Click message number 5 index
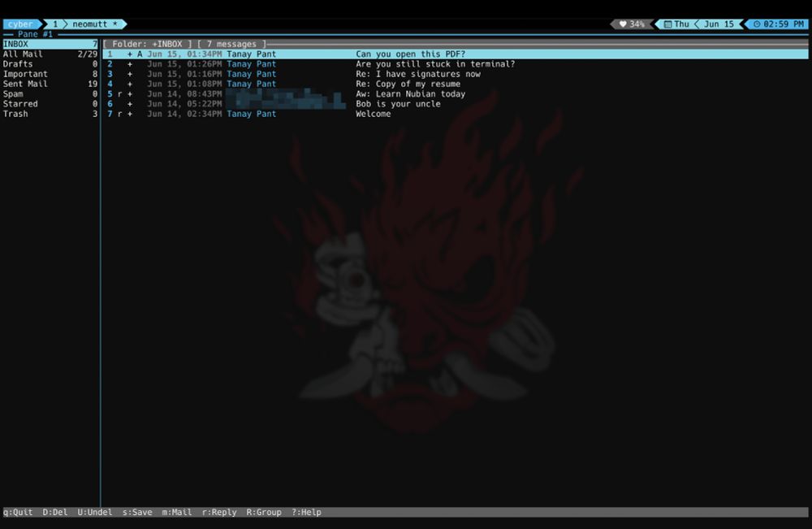 coord(110,93)
